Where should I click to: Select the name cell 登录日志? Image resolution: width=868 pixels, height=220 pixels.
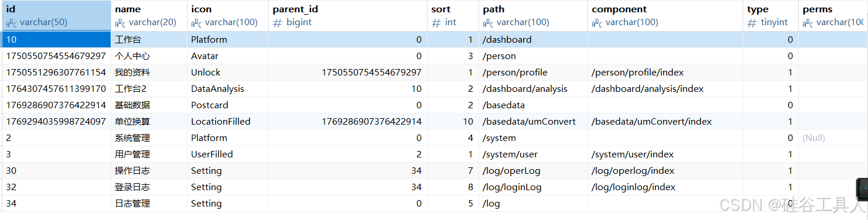149,187
